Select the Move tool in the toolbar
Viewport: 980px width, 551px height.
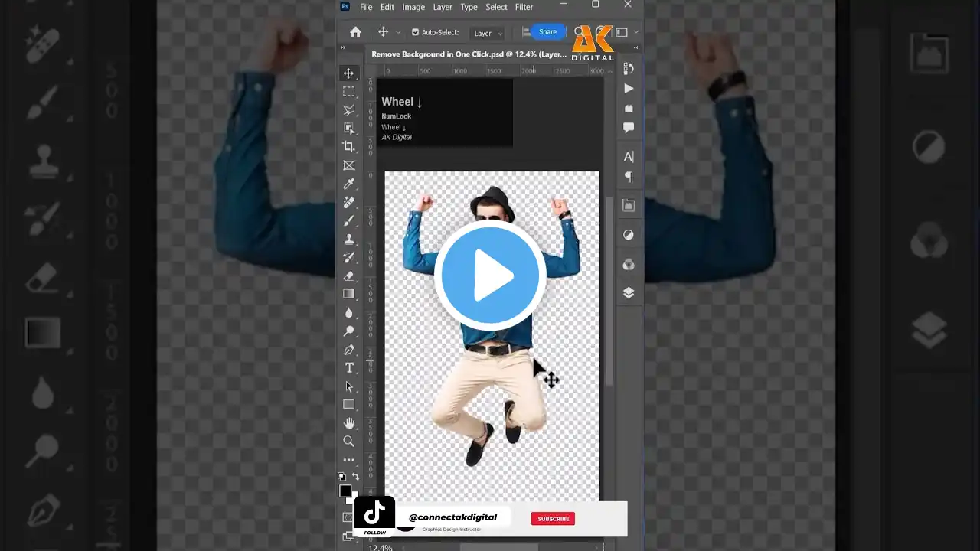pyautogui.click(x=348, y=73)
